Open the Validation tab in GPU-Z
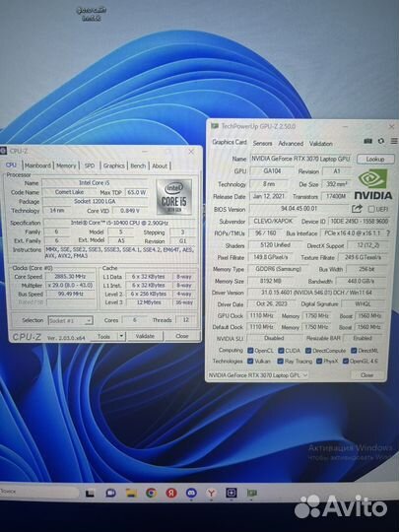The width and height of the screenshot is (399, 532). pos(321,144)
